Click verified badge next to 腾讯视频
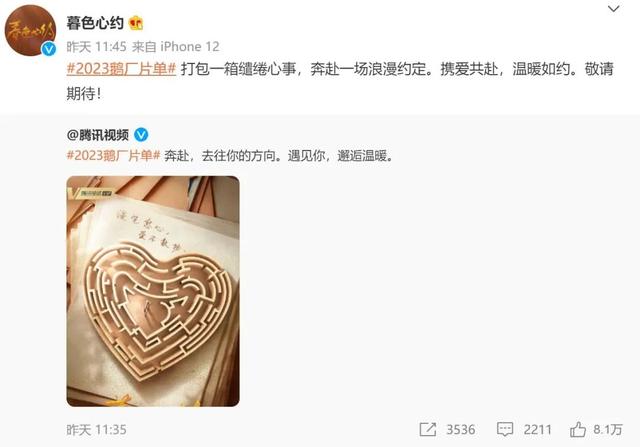Viewport: 640px width, 447px height. (x=141, y=135)
